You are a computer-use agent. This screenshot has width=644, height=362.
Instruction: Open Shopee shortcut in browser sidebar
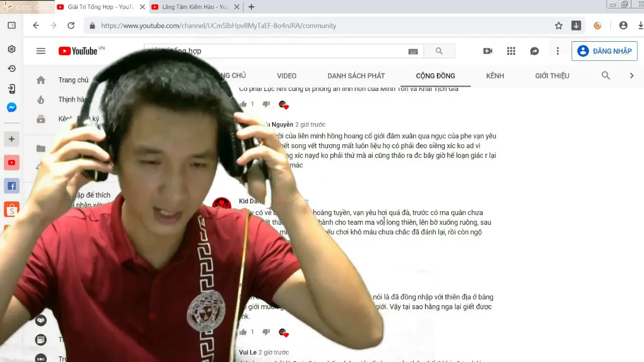12,209
